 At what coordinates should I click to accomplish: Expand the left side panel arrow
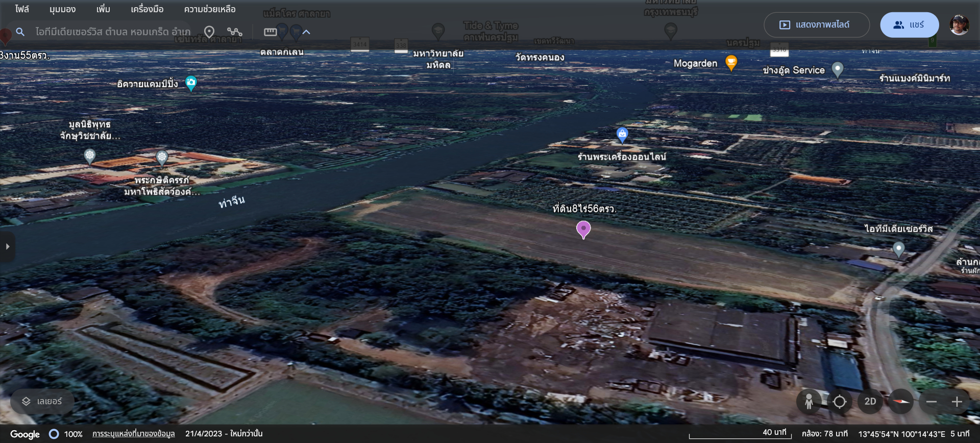[x=7, y=247]
